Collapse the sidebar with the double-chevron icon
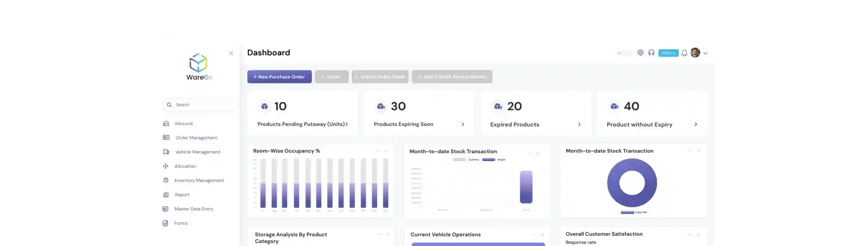 (x=231, y=53)
